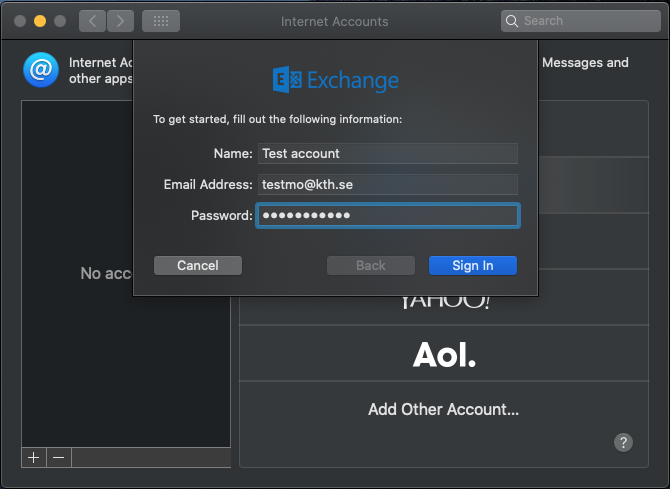Click the 'Internet Accounts' window title
The width and height of the screenshot is (670, 489).
335,21
